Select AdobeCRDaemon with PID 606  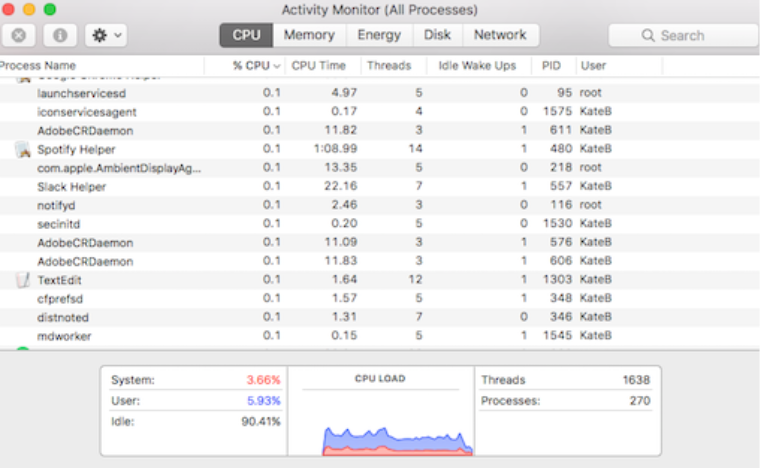tap(85, 261)
